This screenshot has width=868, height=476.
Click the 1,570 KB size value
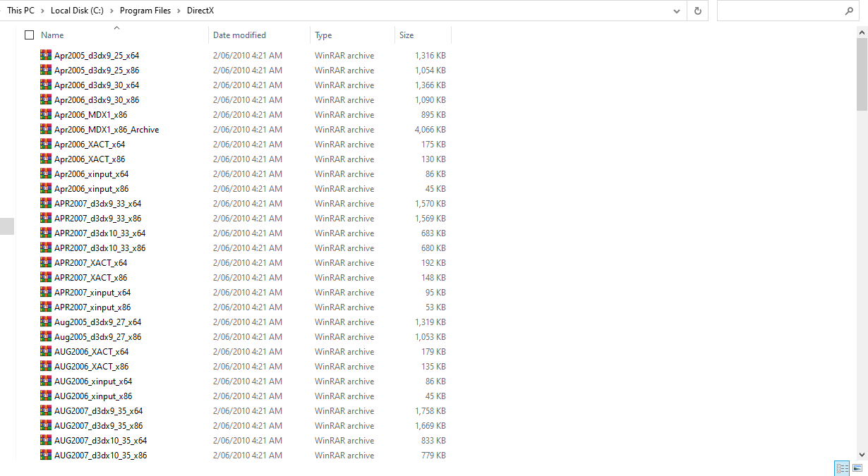430,204
